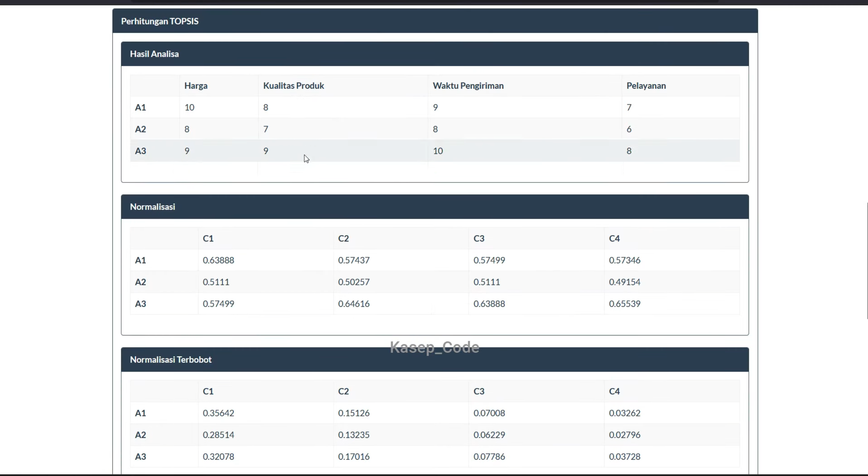Click the weighted value 0.15126
The height and width of the screenshot is (476, 868).
click(354, 413)
